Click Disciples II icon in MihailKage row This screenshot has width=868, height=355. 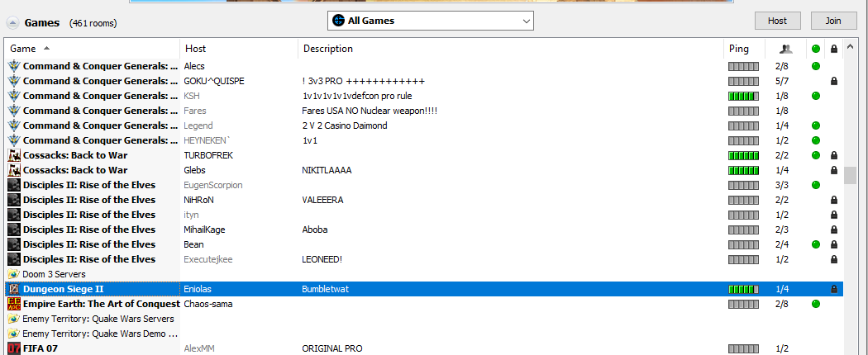pyautogui.click(x=14, y=230)
